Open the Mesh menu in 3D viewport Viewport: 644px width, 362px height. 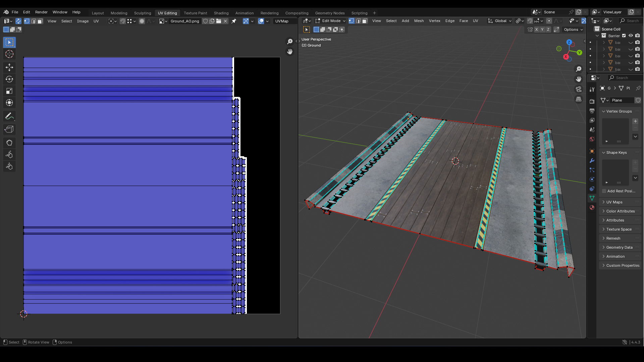coord(419,21)
